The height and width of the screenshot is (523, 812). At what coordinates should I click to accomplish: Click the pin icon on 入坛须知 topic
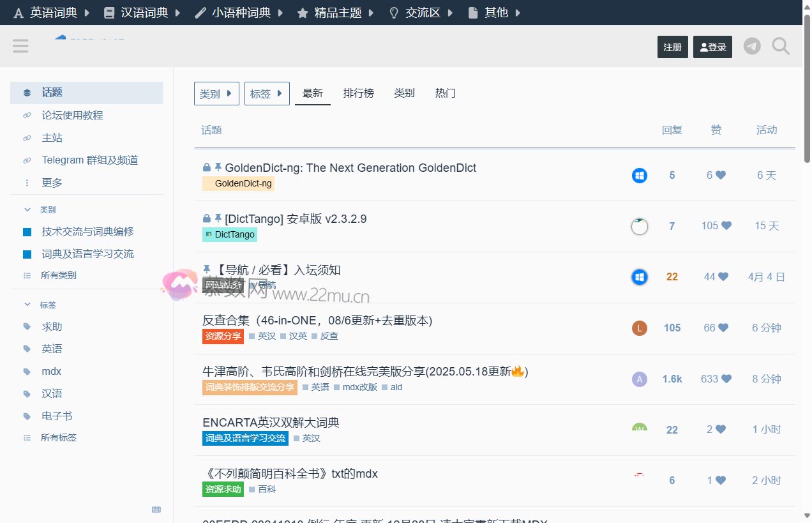pos(206,269)
